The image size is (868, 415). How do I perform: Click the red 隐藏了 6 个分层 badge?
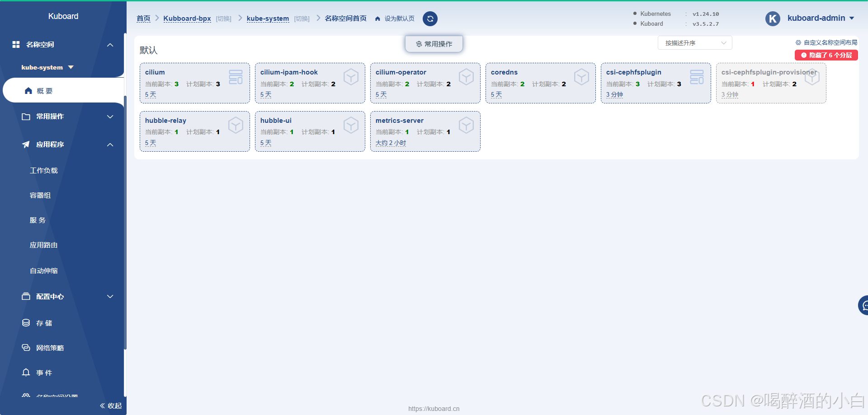coord(826,55)
